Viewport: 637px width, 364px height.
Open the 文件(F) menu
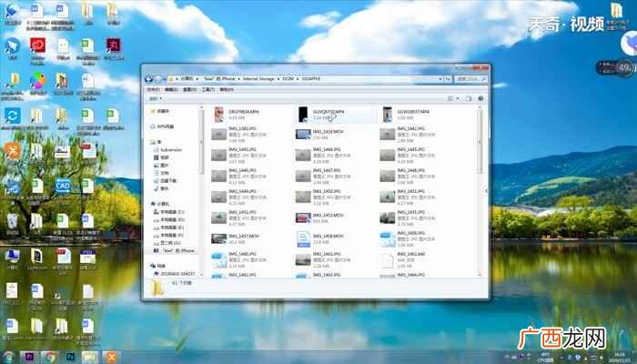pos(153,89)
